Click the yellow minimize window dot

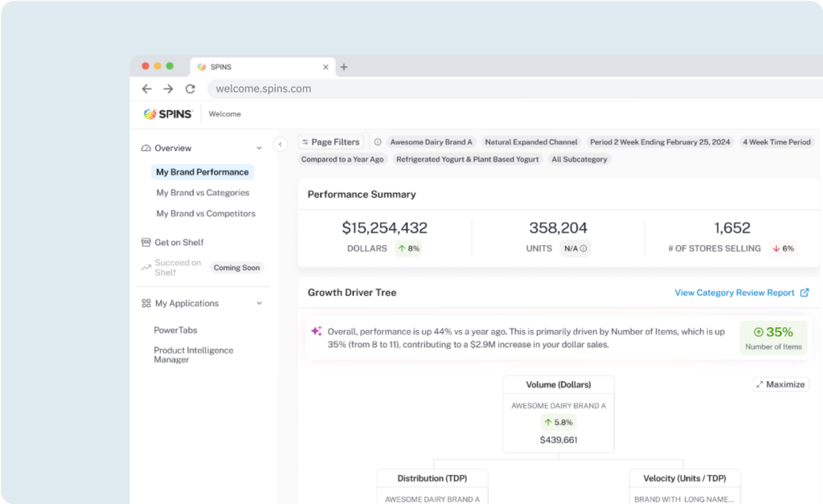pyautogui.click(x=158, y=66)
